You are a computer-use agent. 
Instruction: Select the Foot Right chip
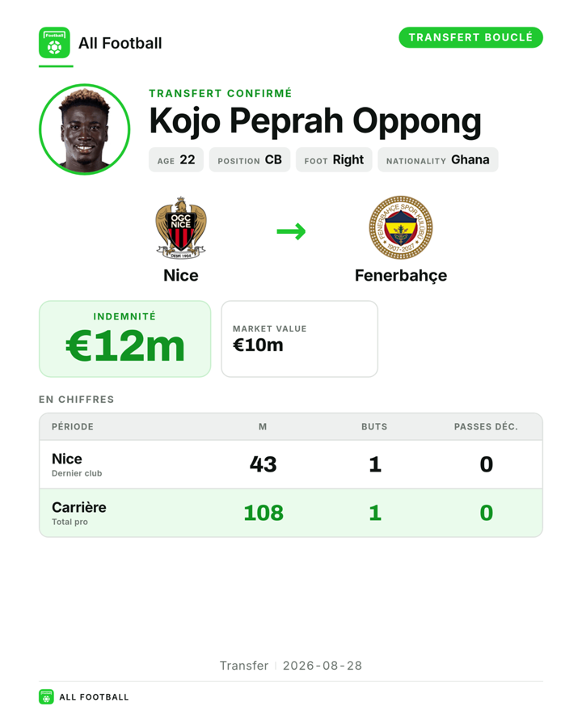(x=334, y=159)
